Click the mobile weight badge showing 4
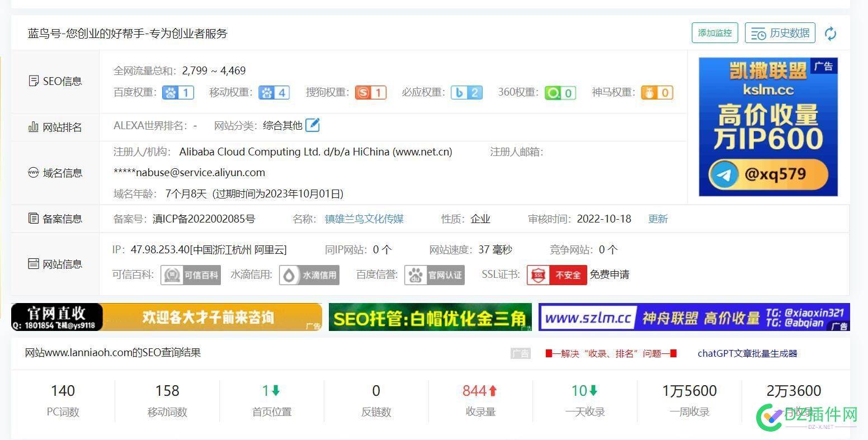 click(274, 92)
